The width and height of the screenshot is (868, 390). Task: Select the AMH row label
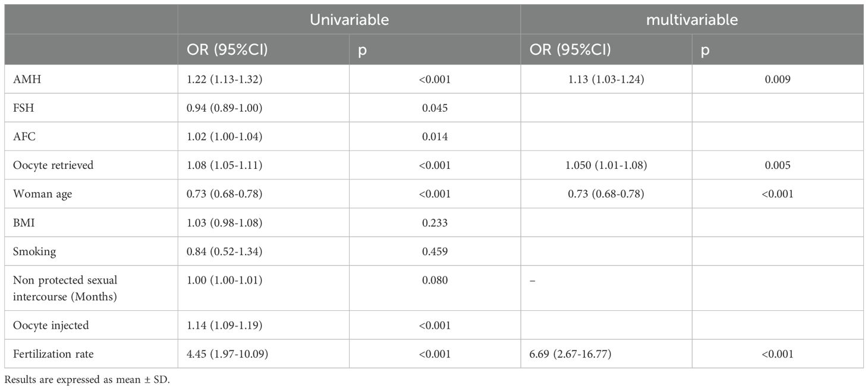point(24,79)
